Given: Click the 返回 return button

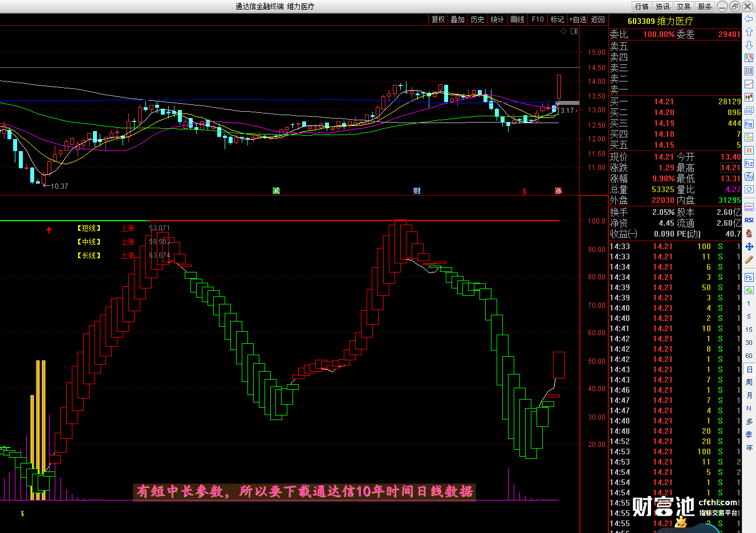Looking at the screenshot, I should [598, 19].
